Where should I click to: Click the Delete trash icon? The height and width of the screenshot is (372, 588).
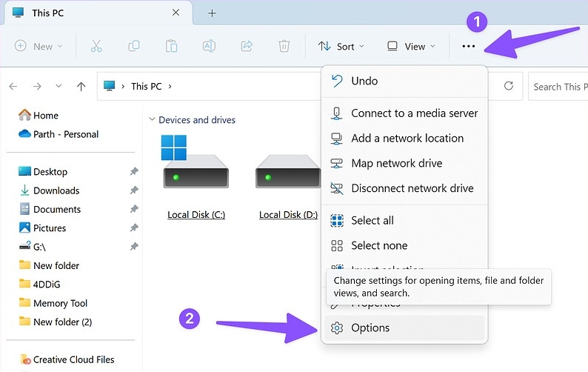[x=284, y=46]
